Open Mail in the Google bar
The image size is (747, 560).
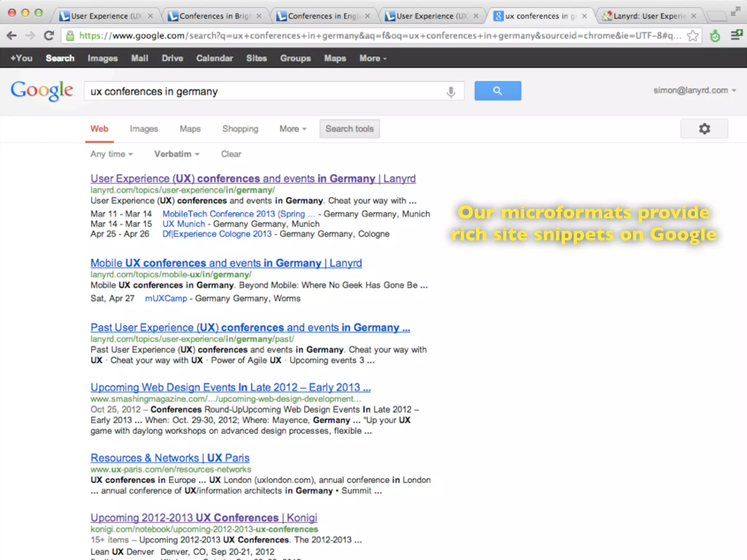click(140, 58)
